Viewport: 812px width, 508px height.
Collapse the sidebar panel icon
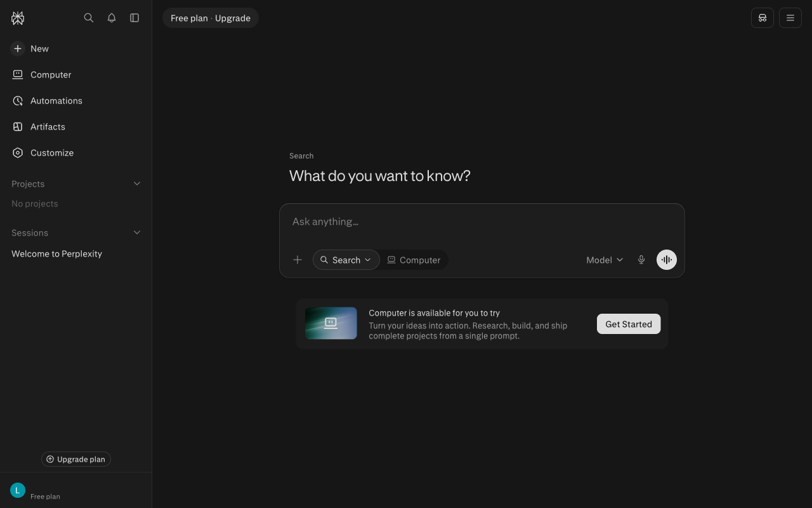pyautogui.click(x=134, y=18)
